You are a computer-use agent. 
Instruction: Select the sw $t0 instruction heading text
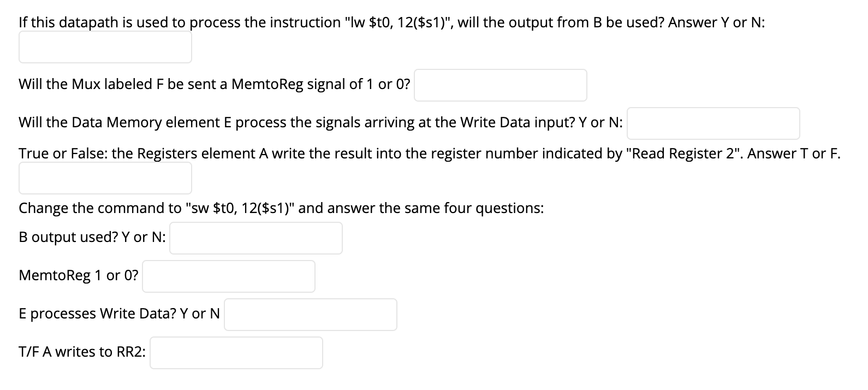pos(280,208)
